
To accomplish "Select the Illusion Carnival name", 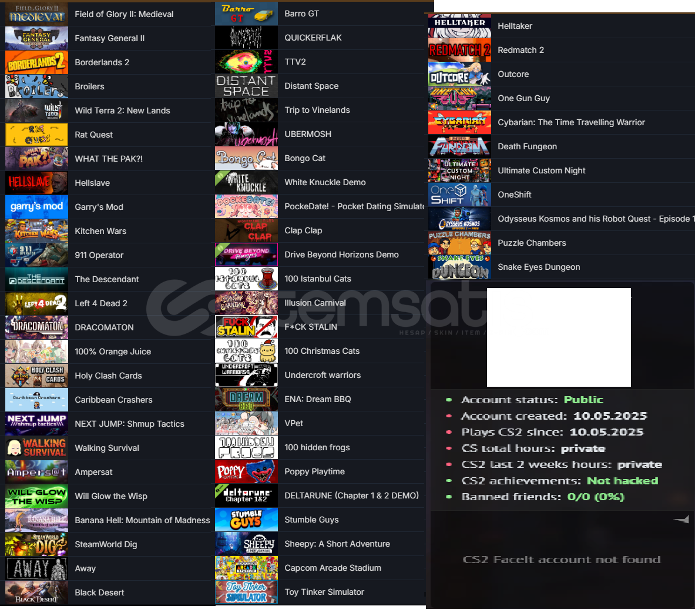I will tap(315, 303).
